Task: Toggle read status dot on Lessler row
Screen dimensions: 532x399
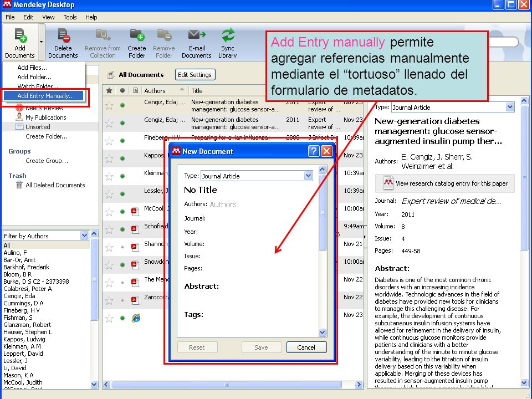Action: point(122,194)
